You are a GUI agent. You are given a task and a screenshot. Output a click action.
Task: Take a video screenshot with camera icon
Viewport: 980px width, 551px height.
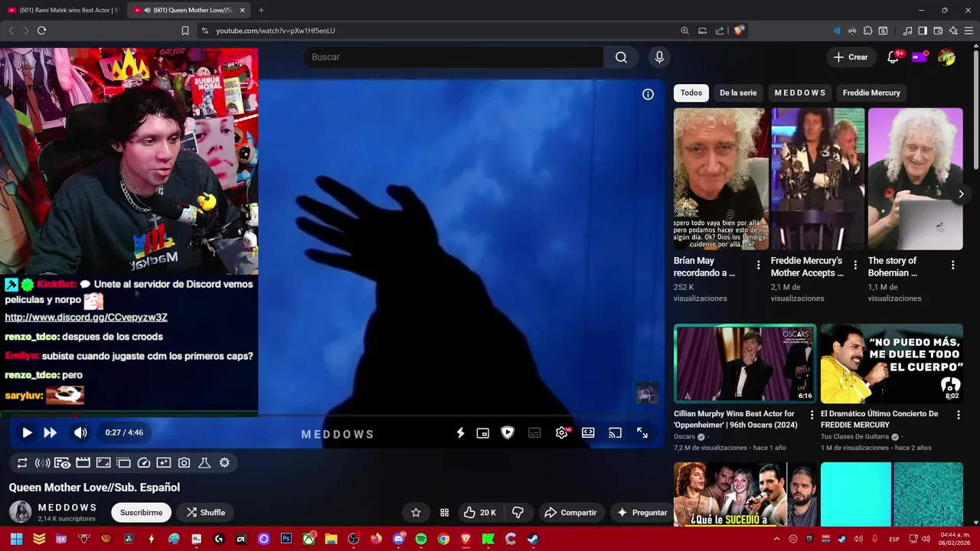tap(184, 462)
